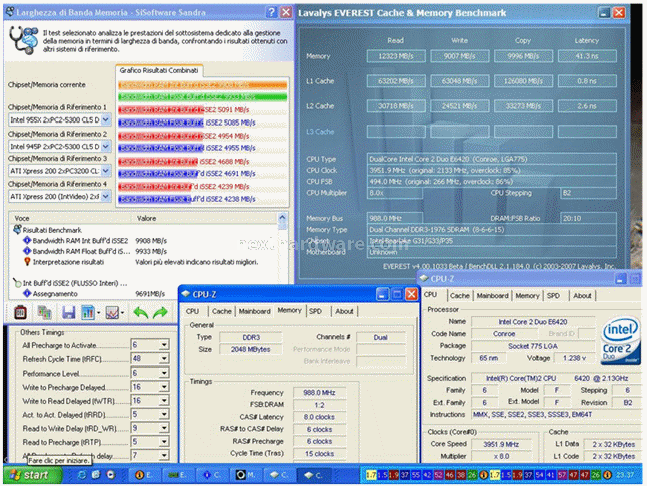Switch to Mainboard tab in front CPU-Z window

click(x=255, y=311)
